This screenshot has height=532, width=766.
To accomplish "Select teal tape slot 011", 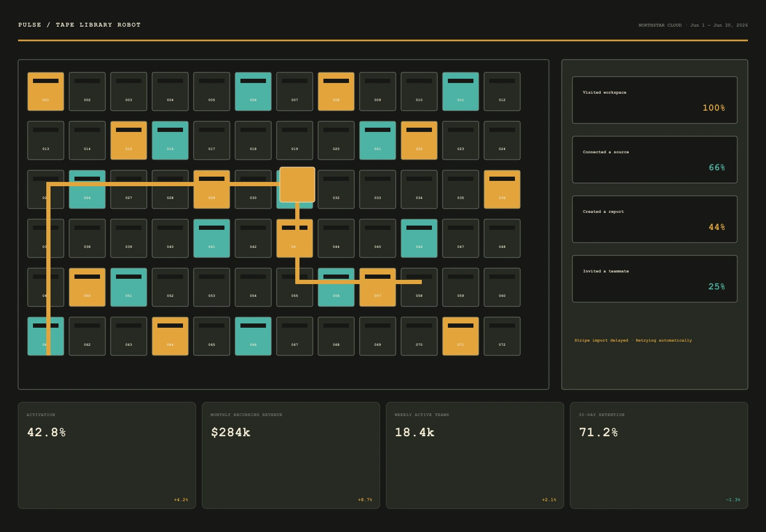I will [x=461, y=92].
